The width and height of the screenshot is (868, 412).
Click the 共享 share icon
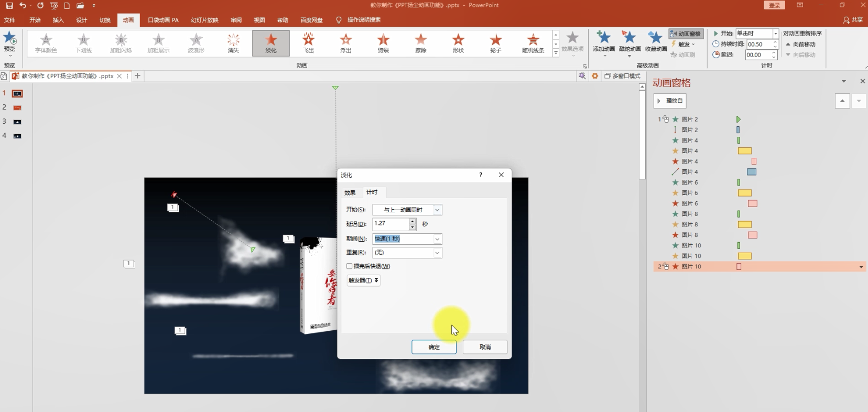click(x=852, y=20)
